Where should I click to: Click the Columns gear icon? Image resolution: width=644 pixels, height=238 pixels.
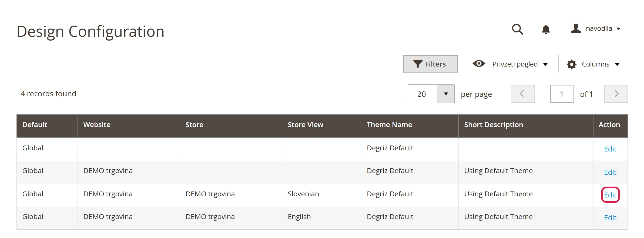click(x=572, y=64)
